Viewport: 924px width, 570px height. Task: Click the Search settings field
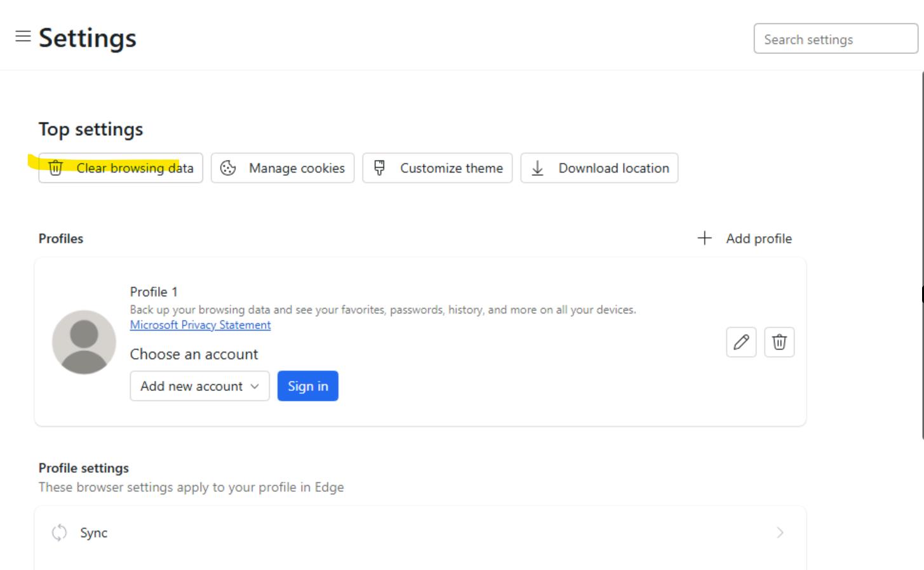coord(834,39)
